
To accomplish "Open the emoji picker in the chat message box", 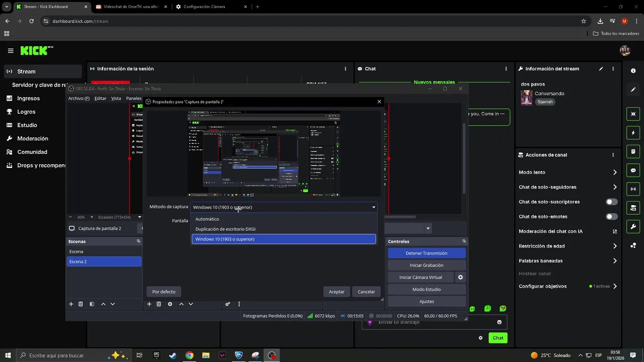I will [x=499, y=322].
